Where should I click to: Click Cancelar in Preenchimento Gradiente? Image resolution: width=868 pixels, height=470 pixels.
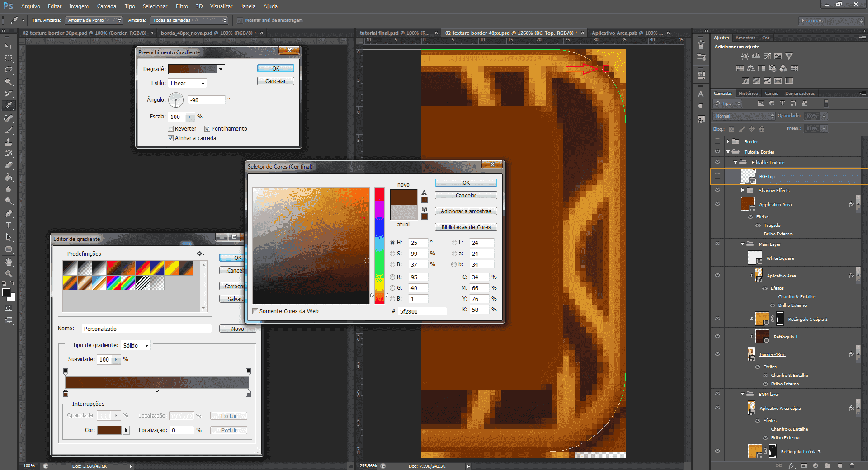coord(275,81)
